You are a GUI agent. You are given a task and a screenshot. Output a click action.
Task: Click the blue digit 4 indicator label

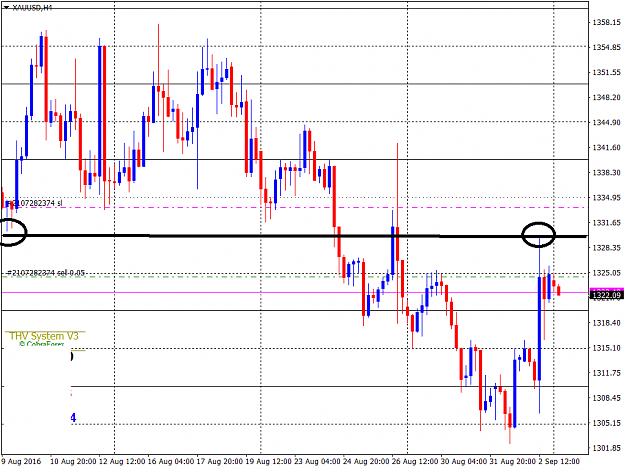pos(73,418)
